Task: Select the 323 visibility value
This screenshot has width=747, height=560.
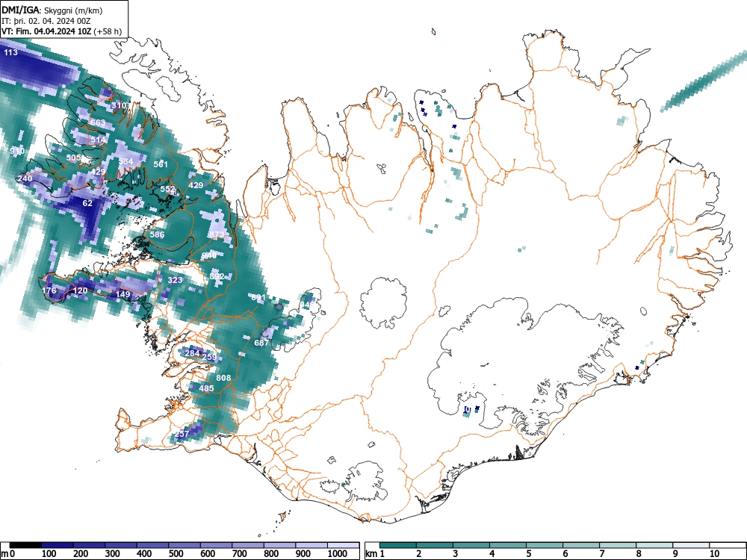Action: (175, 280)
